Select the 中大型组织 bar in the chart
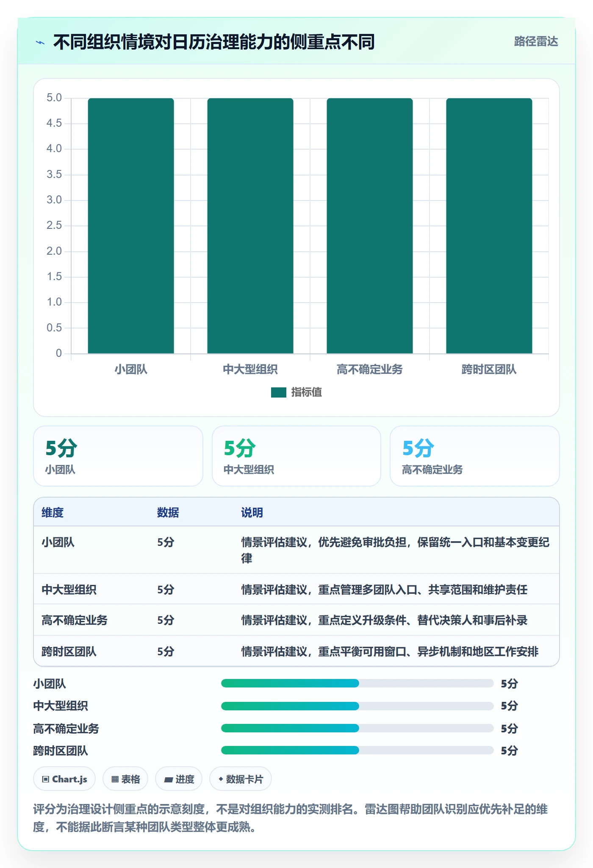The image size is (593, 868). pyautogui.click(x=250, y=225)
